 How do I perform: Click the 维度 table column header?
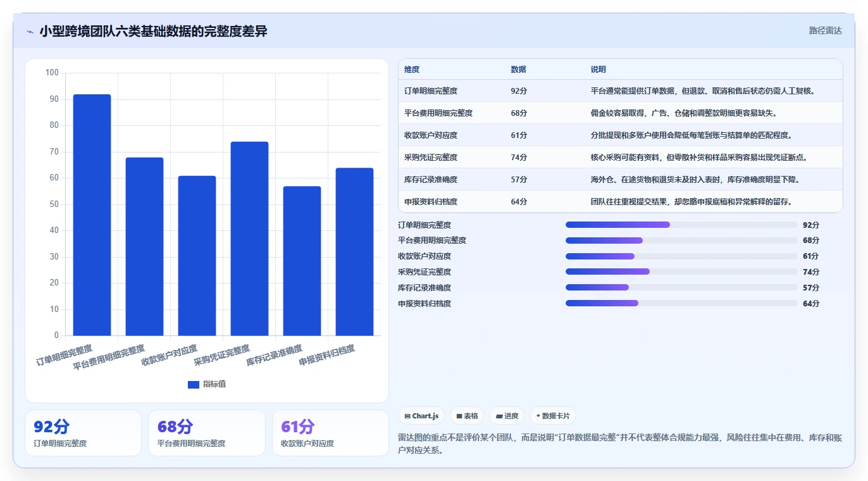(412, 70)
